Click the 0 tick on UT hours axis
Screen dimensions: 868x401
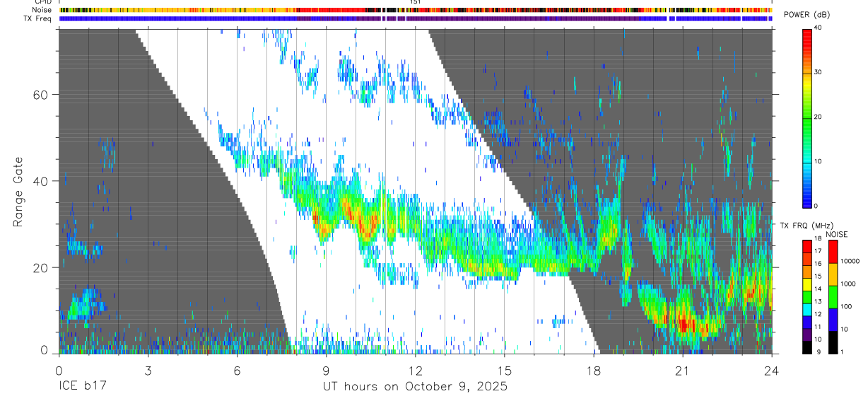point(59,370)
